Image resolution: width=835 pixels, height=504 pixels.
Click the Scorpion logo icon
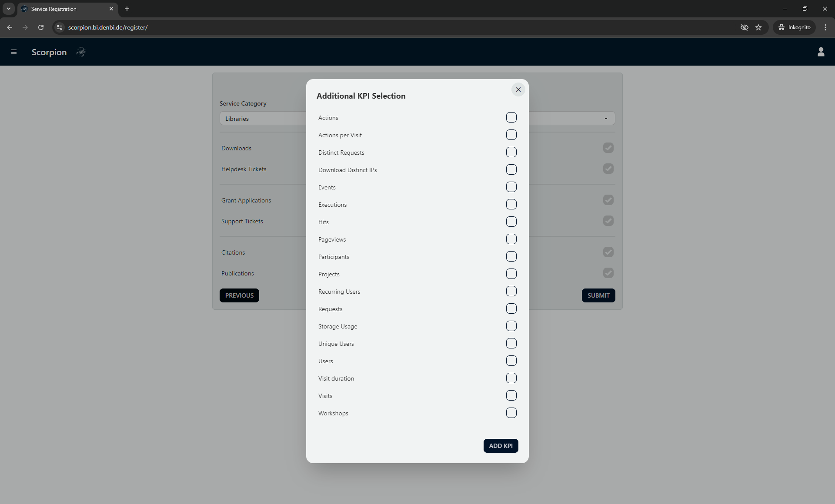pos(81,52)
